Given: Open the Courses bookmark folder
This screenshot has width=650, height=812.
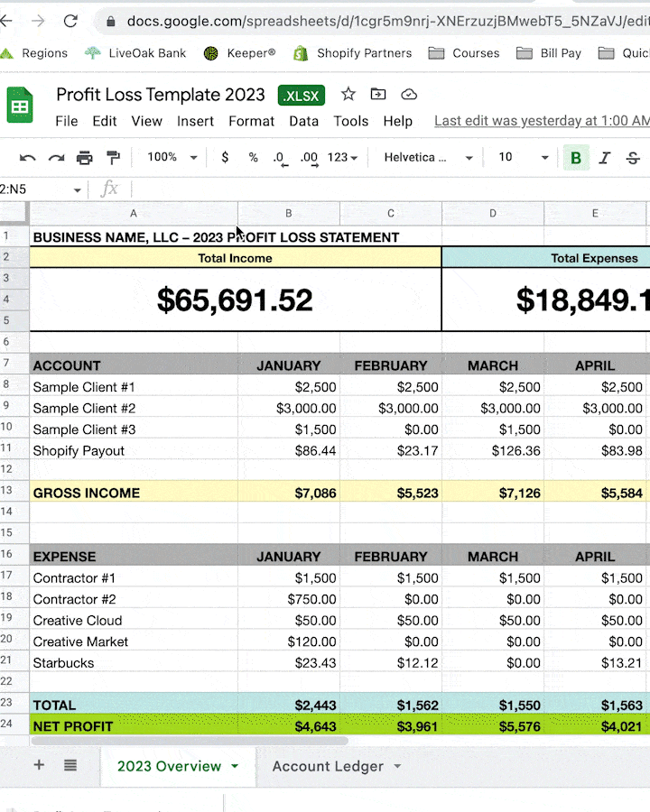Looking at the screenshot, I should pyautogui.click(x=464, y=53).
